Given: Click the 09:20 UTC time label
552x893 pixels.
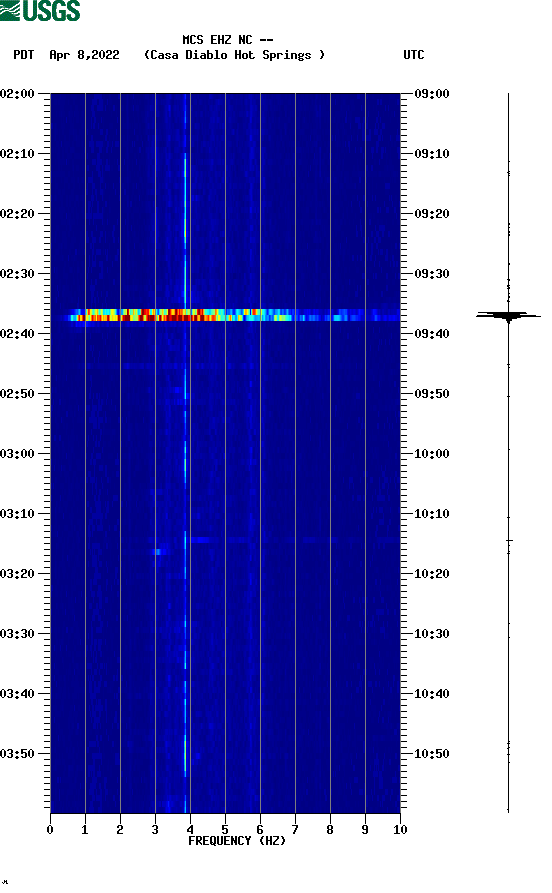Looking at the screenshot, I should point(432,214).
